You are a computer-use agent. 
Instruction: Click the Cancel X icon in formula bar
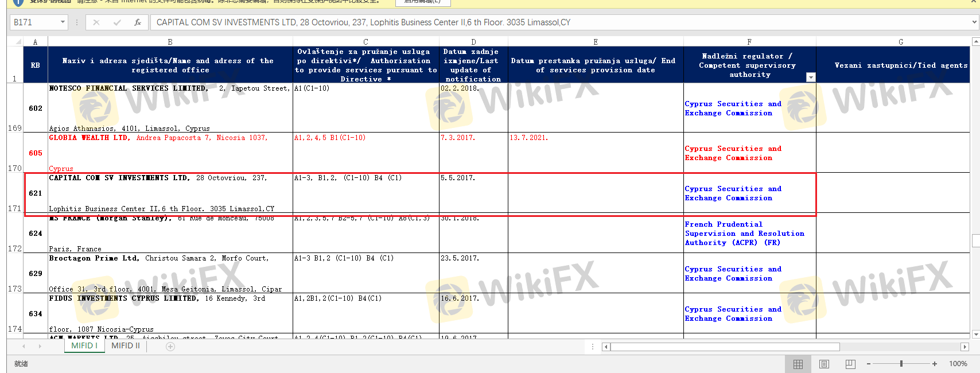coord(96,22)
